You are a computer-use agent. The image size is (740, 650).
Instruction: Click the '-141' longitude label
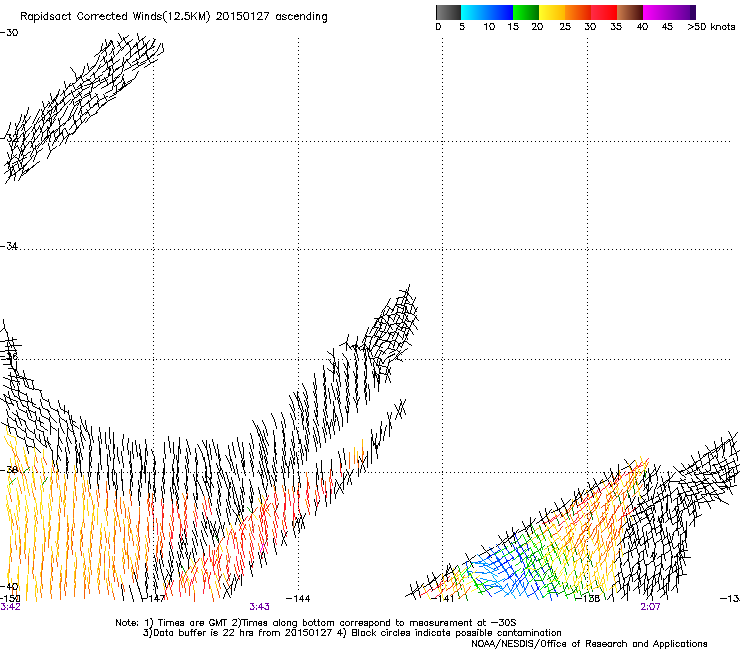443,599
